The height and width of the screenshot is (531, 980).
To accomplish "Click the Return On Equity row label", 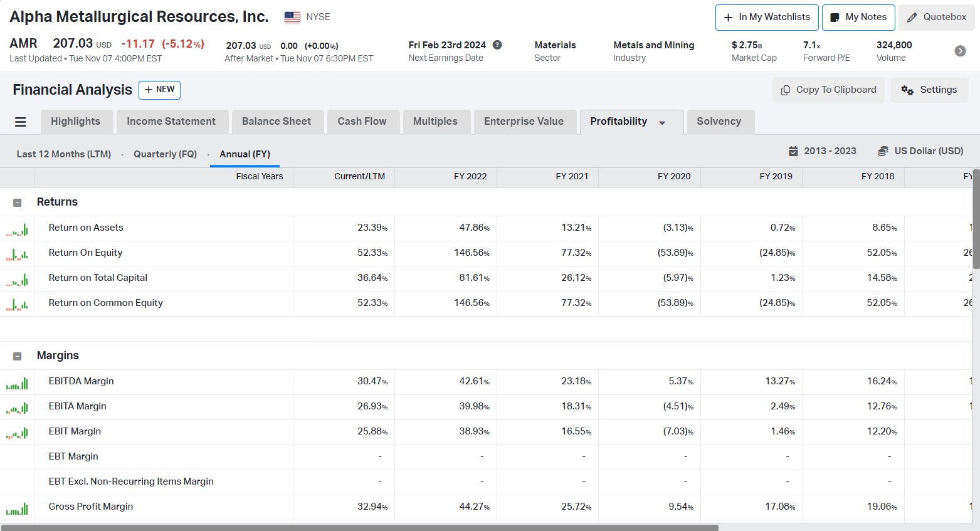I will 85,253.
